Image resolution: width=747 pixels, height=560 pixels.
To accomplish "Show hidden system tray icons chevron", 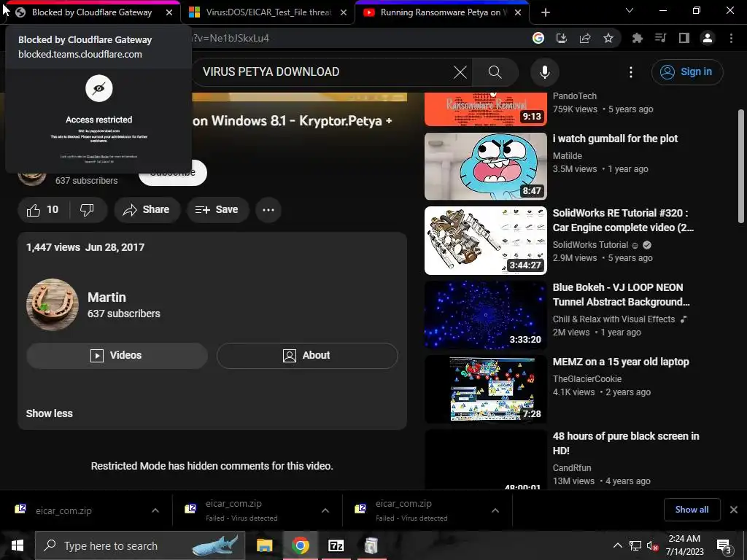I will [x=617, y=545].
